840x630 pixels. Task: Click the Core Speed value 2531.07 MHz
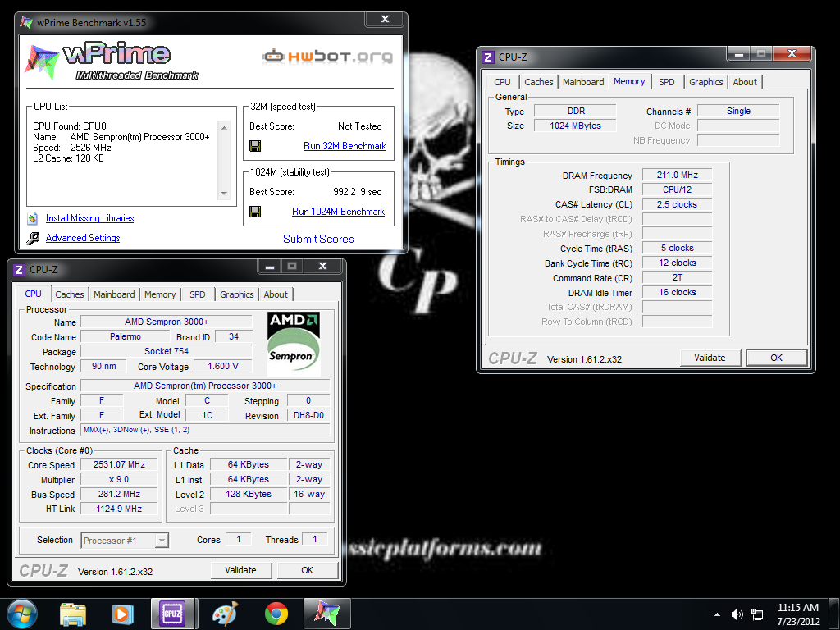[119, 465]
